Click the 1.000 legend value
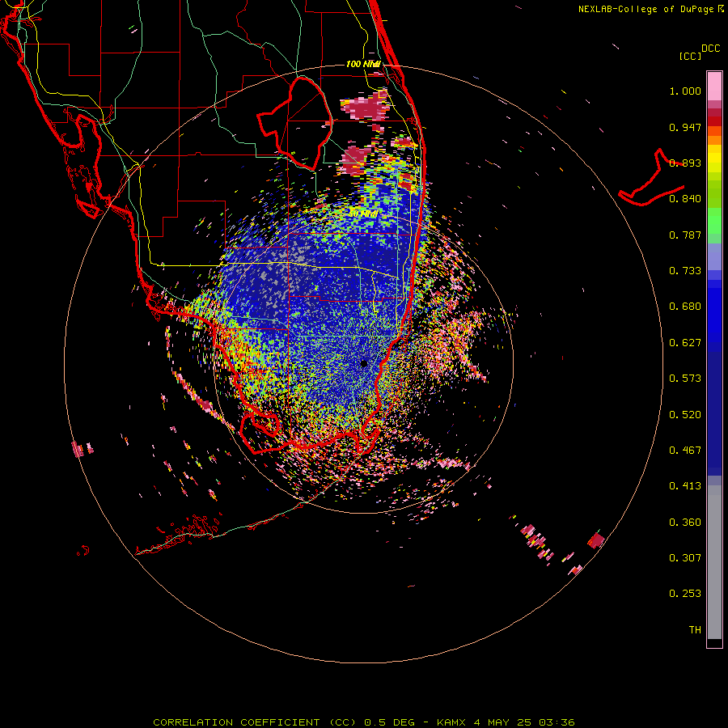 pos(685,91)
